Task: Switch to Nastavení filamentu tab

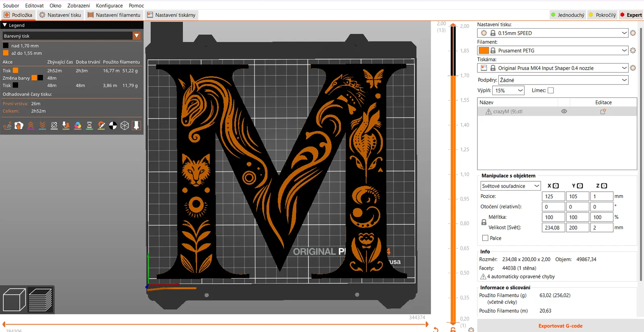Action: click(114, 15)
